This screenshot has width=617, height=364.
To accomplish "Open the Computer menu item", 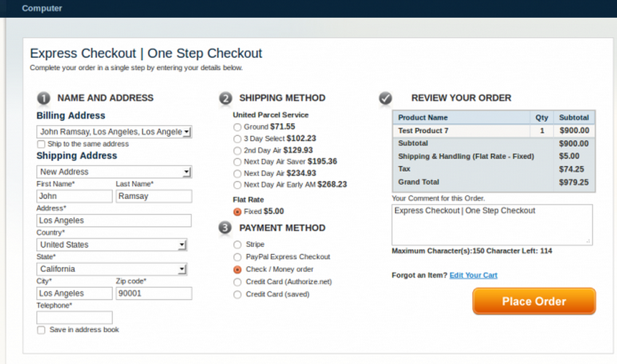I will pyautogui.click(x=42, y=8).
